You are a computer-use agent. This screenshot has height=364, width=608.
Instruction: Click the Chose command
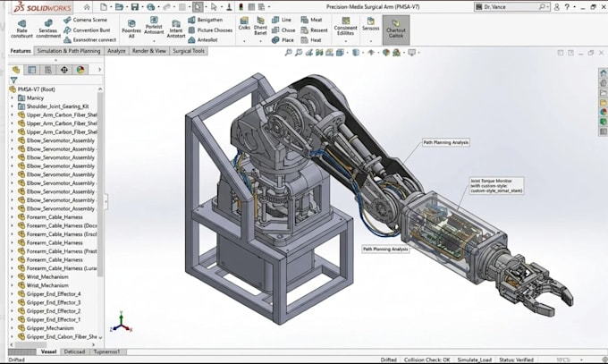(x=283, y=30)
